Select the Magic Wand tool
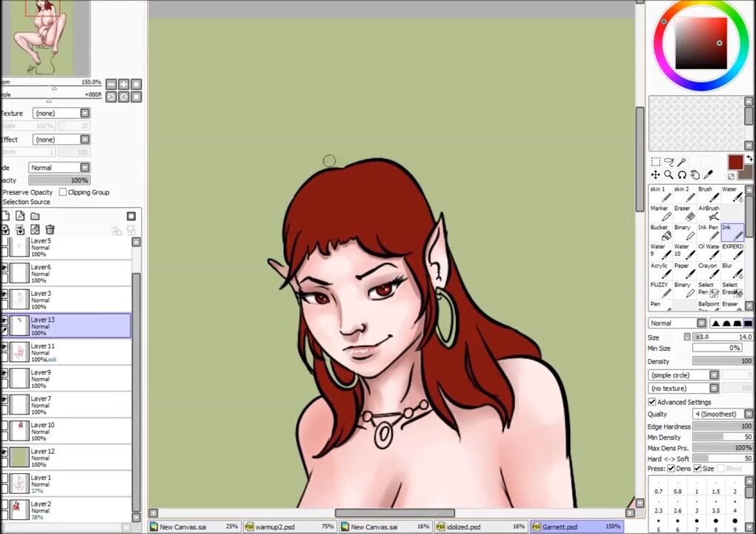The width and height of the screenshot is (756, 534). (x=682, y=162)
